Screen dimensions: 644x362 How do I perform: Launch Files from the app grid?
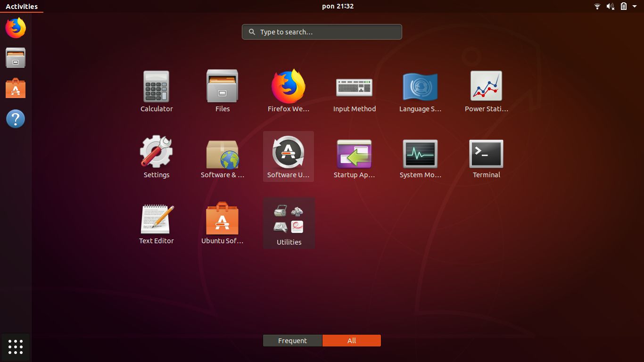pyautogui.click(x=222, y=91)
